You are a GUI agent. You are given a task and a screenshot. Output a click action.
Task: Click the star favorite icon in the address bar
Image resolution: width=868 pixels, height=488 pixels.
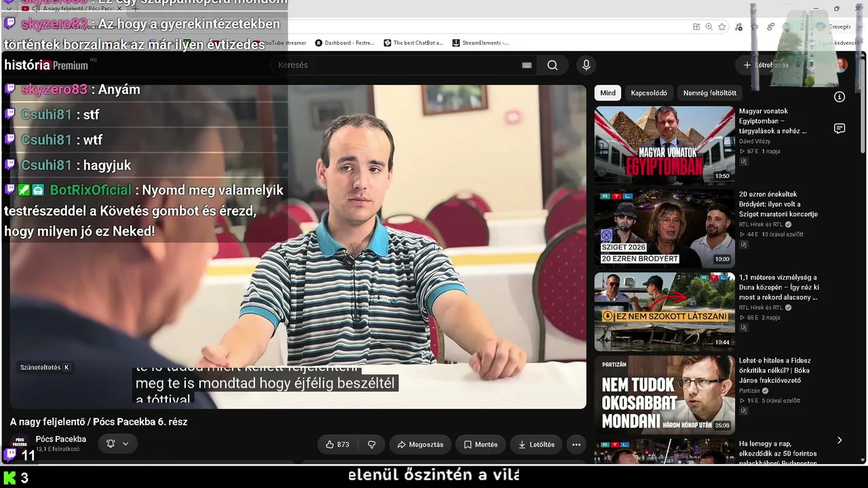tap(722, 26)
